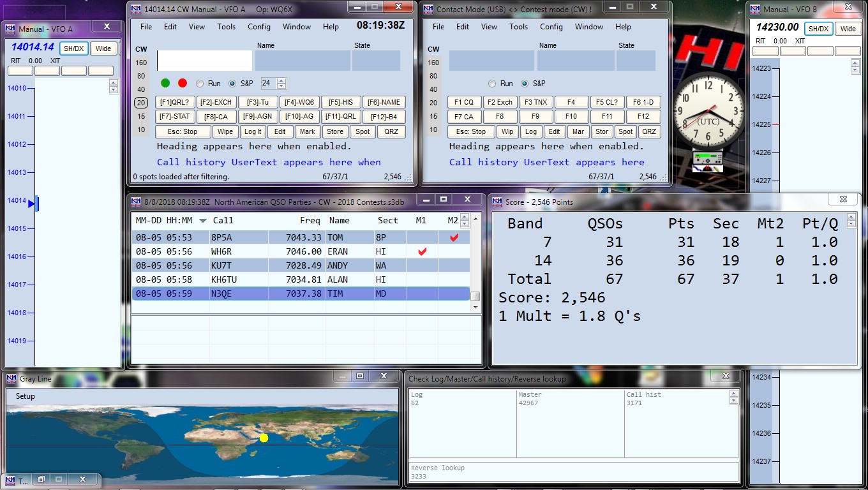Open Help menu in Contact Mode window

(x=623, y=27)
